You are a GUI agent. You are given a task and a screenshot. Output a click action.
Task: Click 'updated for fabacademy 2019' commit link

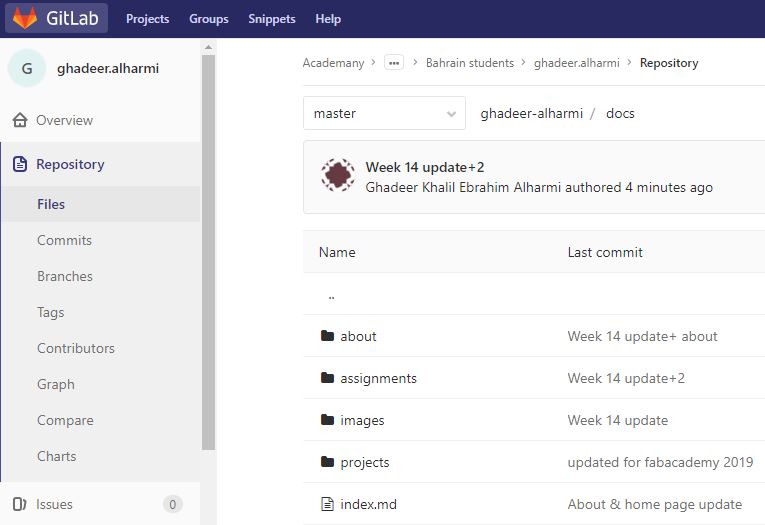click(661, 462)
